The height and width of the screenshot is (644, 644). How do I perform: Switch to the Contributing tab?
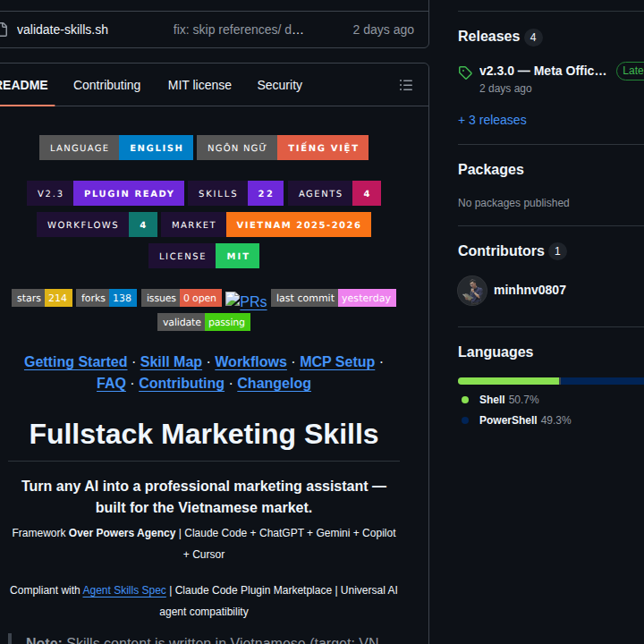pos(106,85)
